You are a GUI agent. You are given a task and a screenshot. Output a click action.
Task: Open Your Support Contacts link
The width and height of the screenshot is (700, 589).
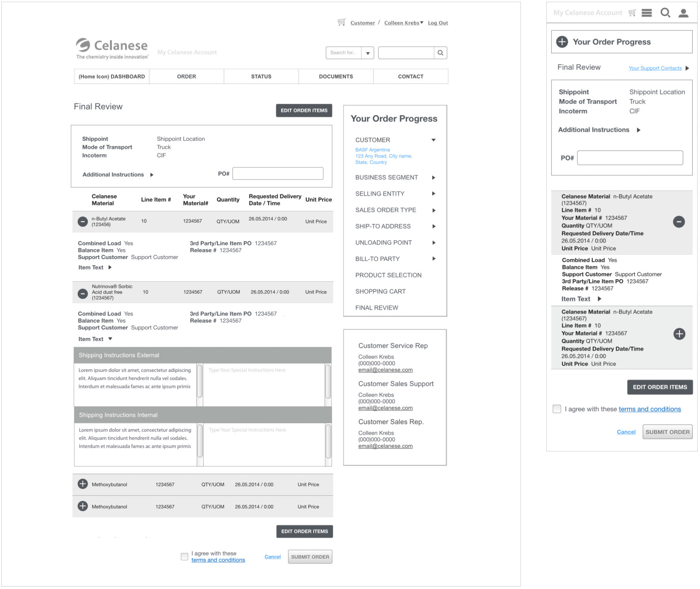[655, 68]
